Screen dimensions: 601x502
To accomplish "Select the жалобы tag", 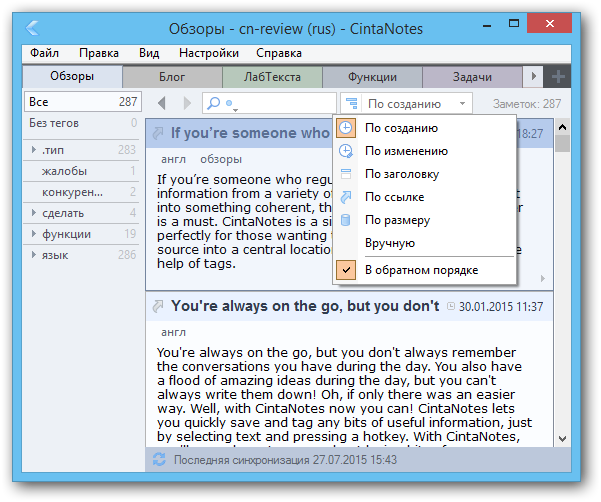I will (x=83, y=171).
